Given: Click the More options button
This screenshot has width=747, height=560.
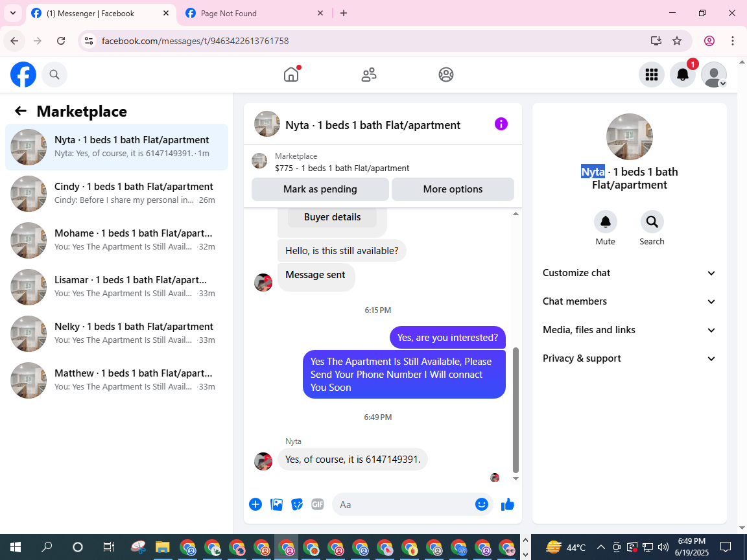Looking at the screenshot, I should pos(453,189).
